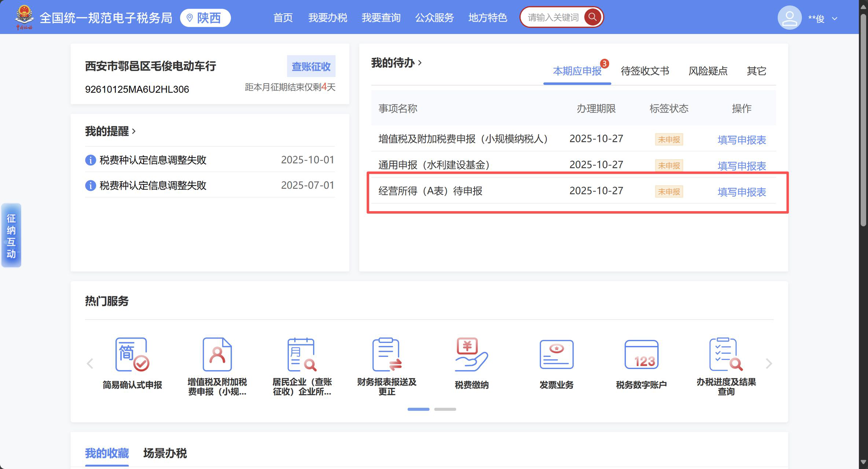Click the 居民企业(查账征收) service icon
868x469 pixels.
point(302,355)
